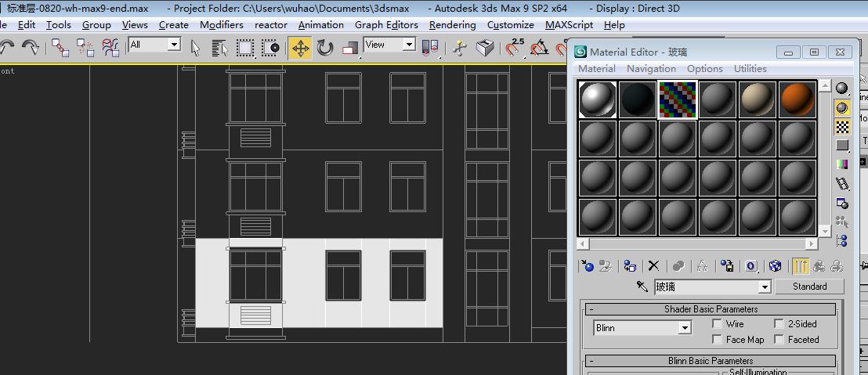Open Material Editor's Navigation menu
Viewport: 868px width, 375px height.
[x=651, y=69]
